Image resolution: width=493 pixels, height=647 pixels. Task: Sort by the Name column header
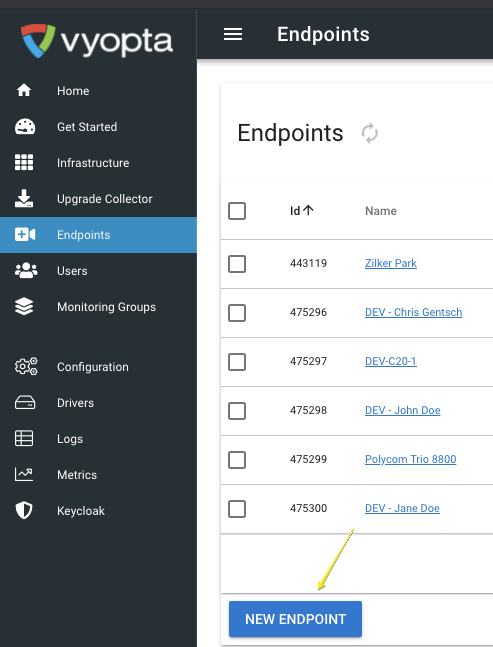pyautogui.click(x=381, y=211)
